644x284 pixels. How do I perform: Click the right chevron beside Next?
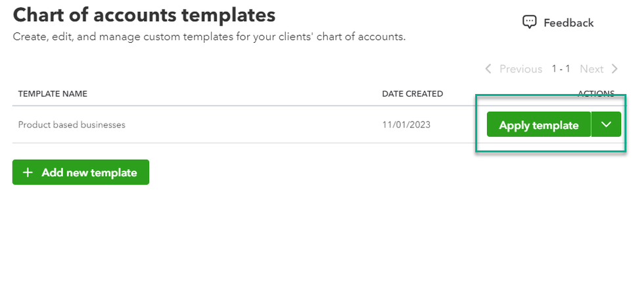point(614,69)
